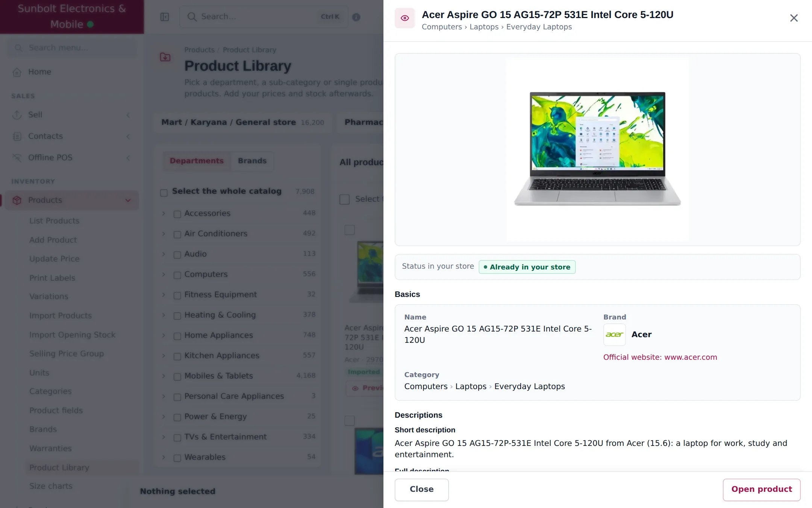Select the Departments tab
The width and height of the screenshot is (812, 508).
point(197,161)
